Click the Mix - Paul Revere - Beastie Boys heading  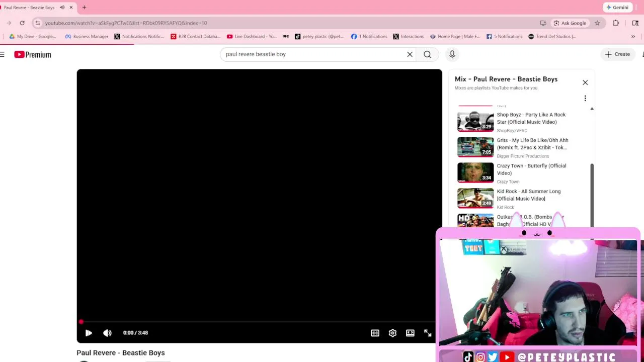[506, 79]
